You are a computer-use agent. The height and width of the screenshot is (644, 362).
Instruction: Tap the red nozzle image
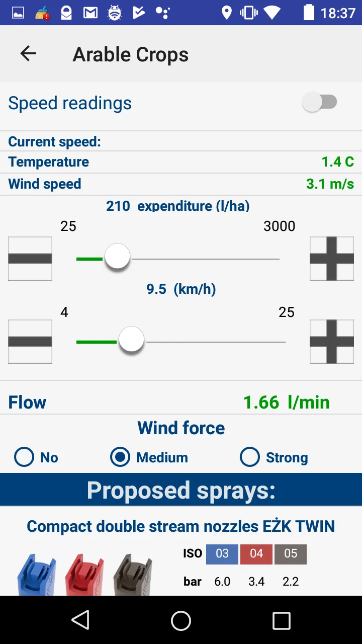84,575
